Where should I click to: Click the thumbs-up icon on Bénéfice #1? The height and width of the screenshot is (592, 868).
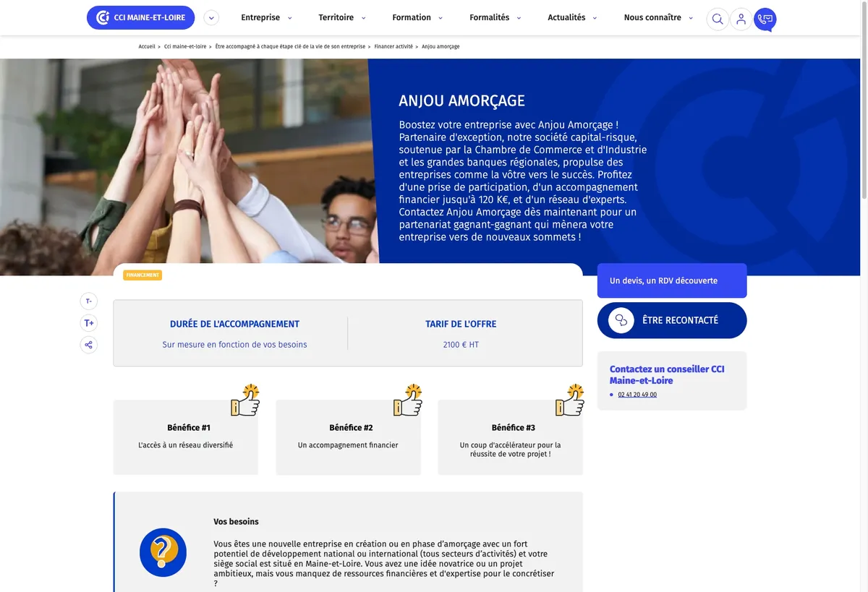245,400
